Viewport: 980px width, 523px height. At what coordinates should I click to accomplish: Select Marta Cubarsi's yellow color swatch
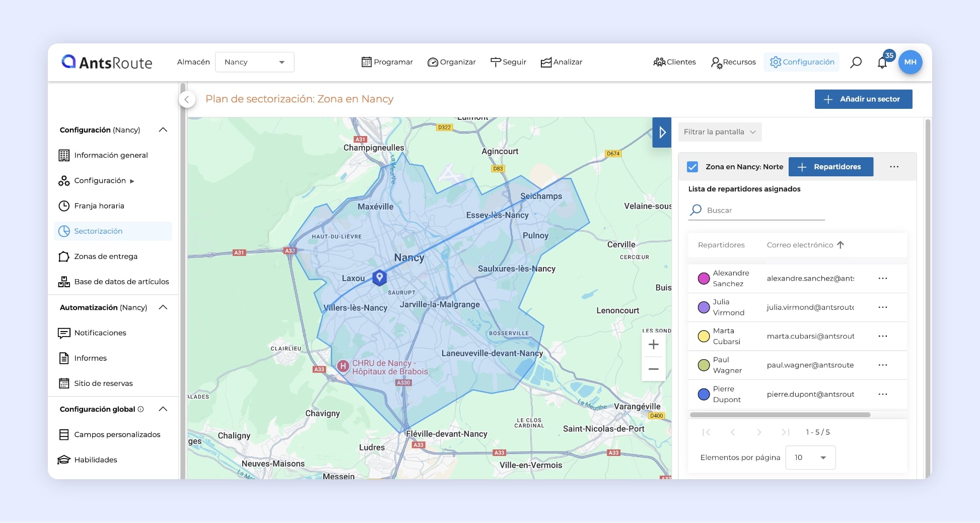point(704,336)
